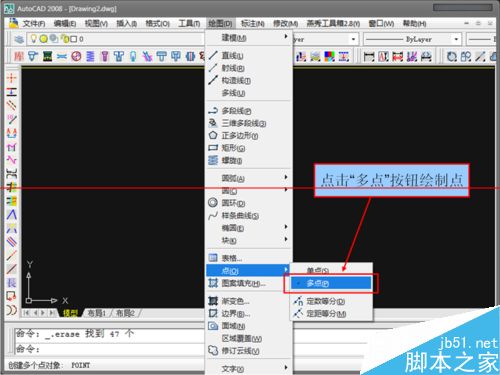Open the 文件(F) menu
This screenshot has width=500, height=375.
(34, 24)
